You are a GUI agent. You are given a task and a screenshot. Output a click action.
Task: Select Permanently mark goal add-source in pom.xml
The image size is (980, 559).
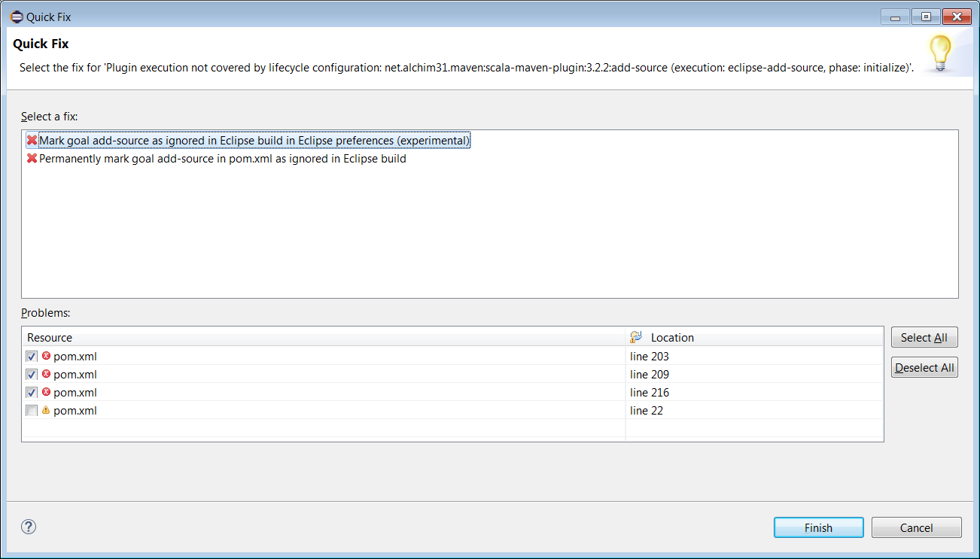pyautogui.click(x=222, y=159)
